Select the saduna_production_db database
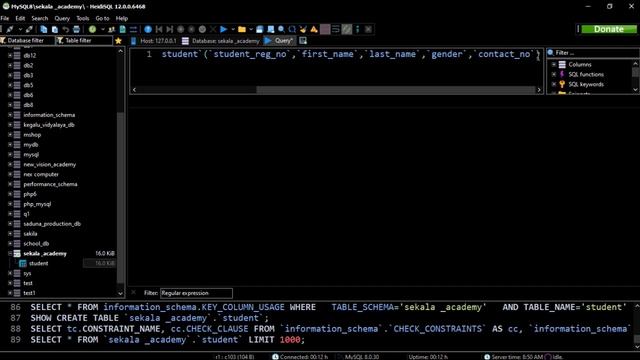Image resolution: width=640 pixels, height=360 pixels. 52,224
